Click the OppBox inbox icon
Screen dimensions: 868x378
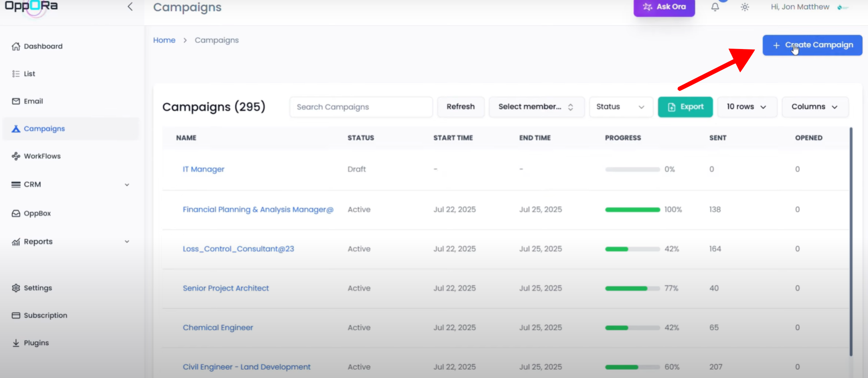coord(16,214)
